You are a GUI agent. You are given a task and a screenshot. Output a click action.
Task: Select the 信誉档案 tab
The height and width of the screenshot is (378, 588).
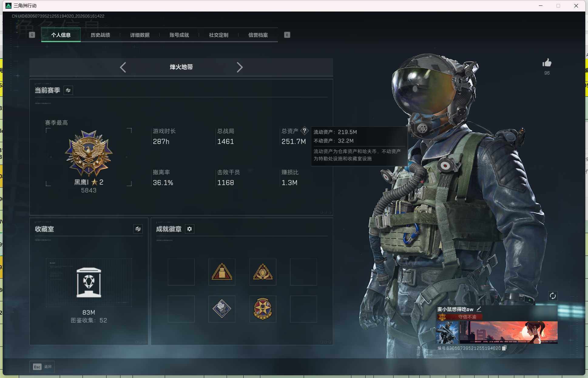tap(258, 35)
